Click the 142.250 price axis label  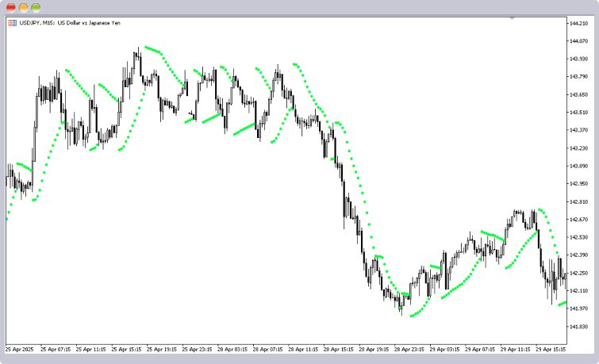point(578,273)
